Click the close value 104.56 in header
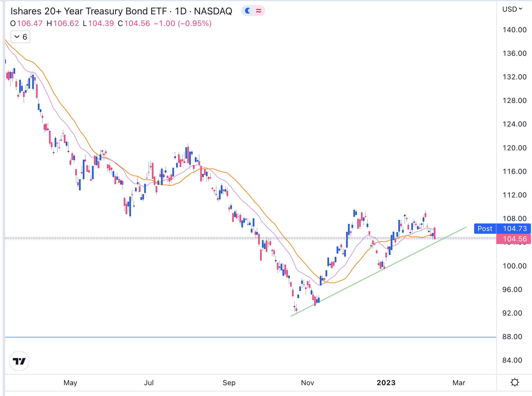The image size is (532, 396). click(x=137, y=24)
